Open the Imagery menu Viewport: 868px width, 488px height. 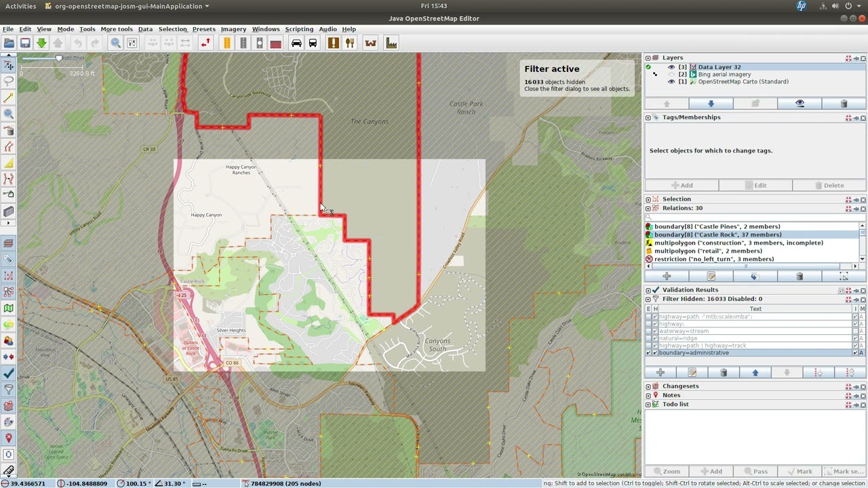233,29
